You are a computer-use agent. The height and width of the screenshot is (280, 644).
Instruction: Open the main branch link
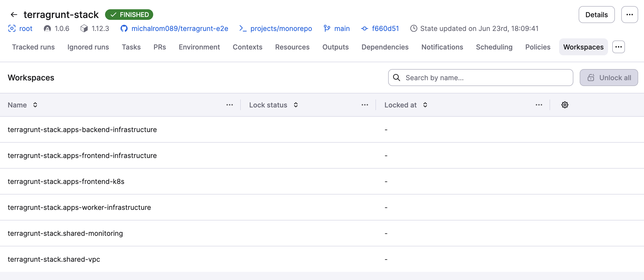coord(342,29)
